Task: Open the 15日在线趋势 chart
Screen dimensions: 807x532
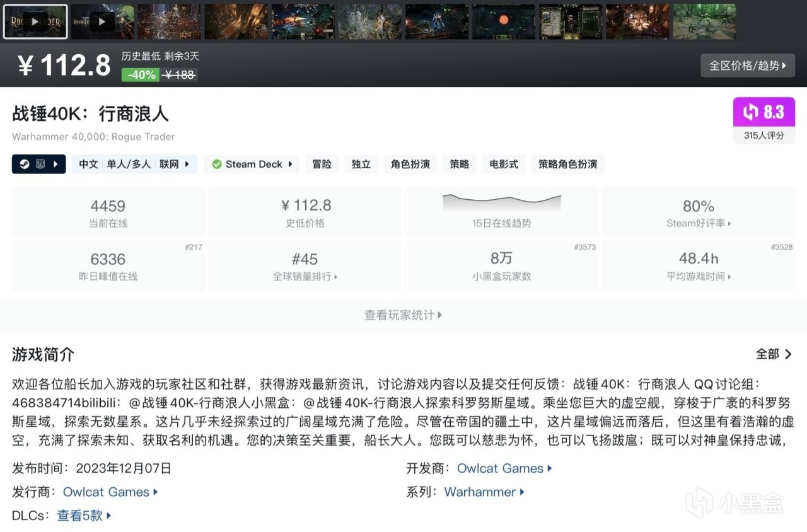Action: point(502,212)
